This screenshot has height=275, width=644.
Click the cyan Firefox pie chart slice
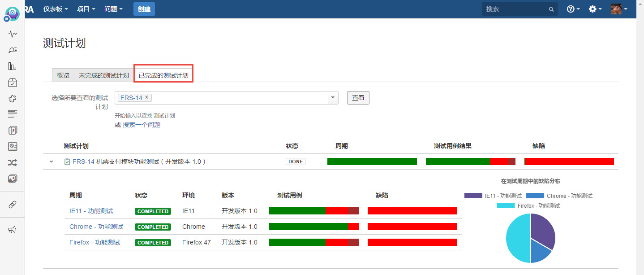point(518,238)
